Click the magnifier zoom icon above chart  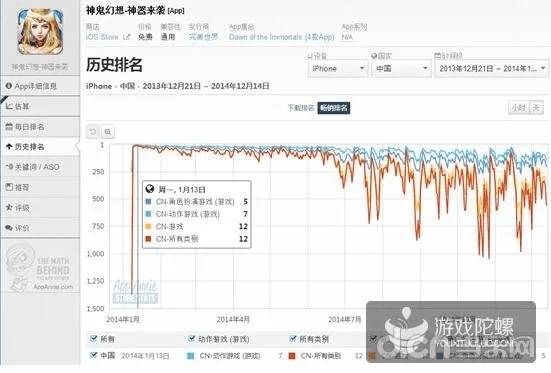(108, 132)
